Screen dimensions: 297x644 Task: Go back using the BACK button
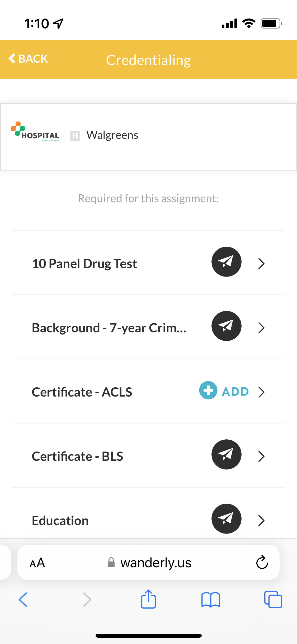click(29, 59)
